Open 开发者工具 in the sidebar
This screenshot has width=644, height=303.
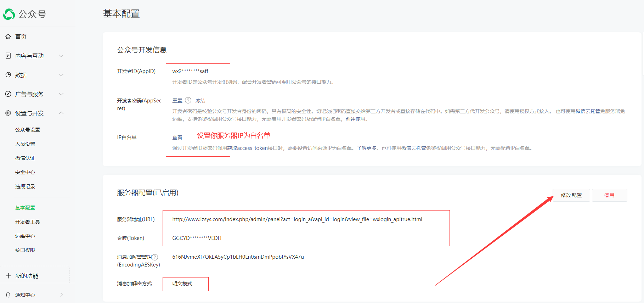(x=28, y=222)
